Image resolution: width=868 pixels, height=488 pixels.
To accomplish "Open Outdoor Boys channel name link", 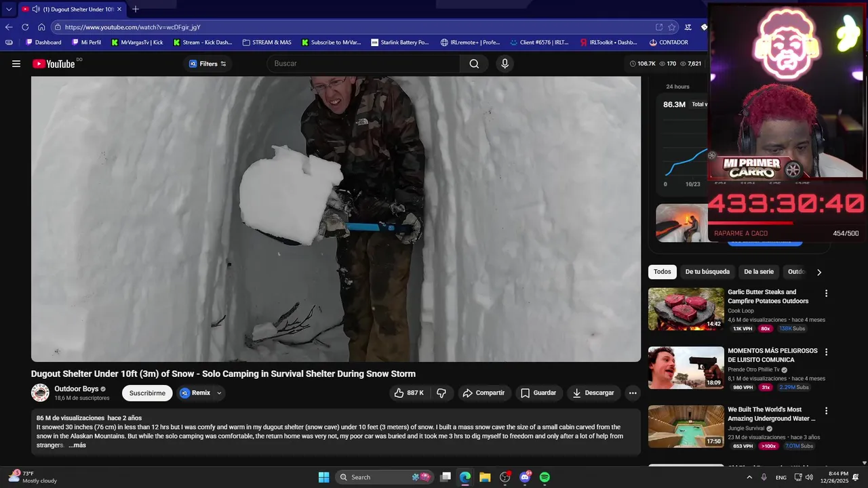I will [x=77, y=389].
